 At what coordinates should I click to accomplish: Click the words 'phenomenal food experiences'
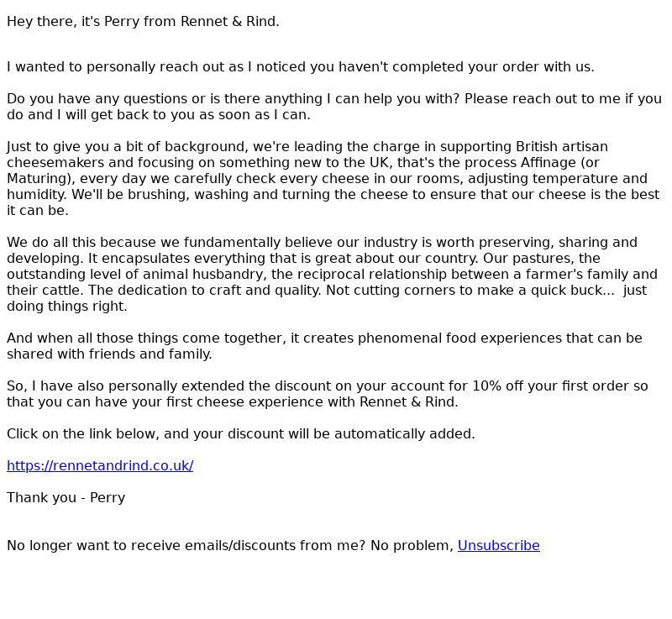pyautogui.click(x=459, y=338)
